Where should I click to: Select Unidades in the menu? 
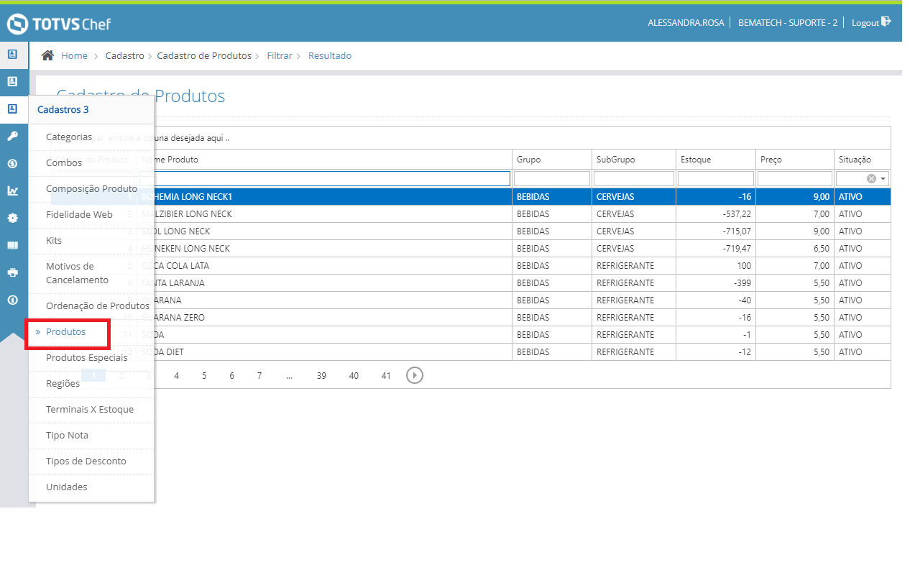67,487
